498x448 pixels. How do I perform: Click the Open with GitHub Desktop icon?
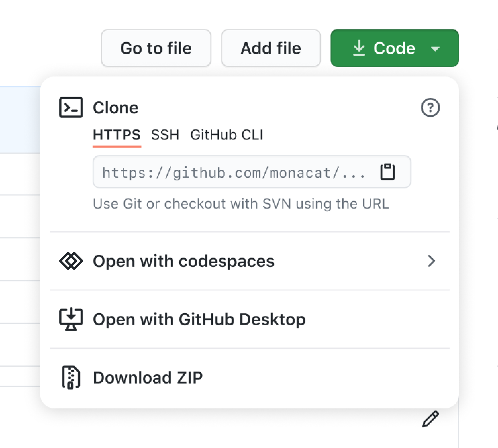(x=71, y=319)
